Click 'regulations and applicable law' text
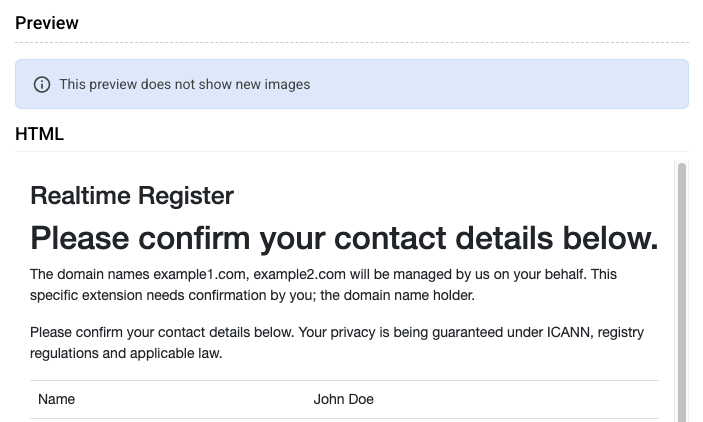The width and height of the screenshot is (703, 422). tap(125, 353)
